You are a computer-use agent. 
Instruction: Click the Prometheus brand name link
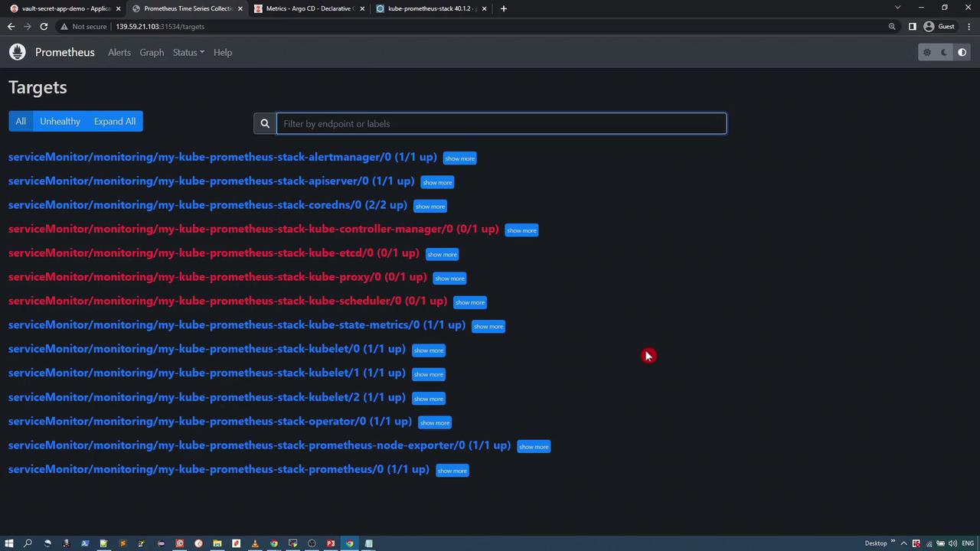point(65,52)
